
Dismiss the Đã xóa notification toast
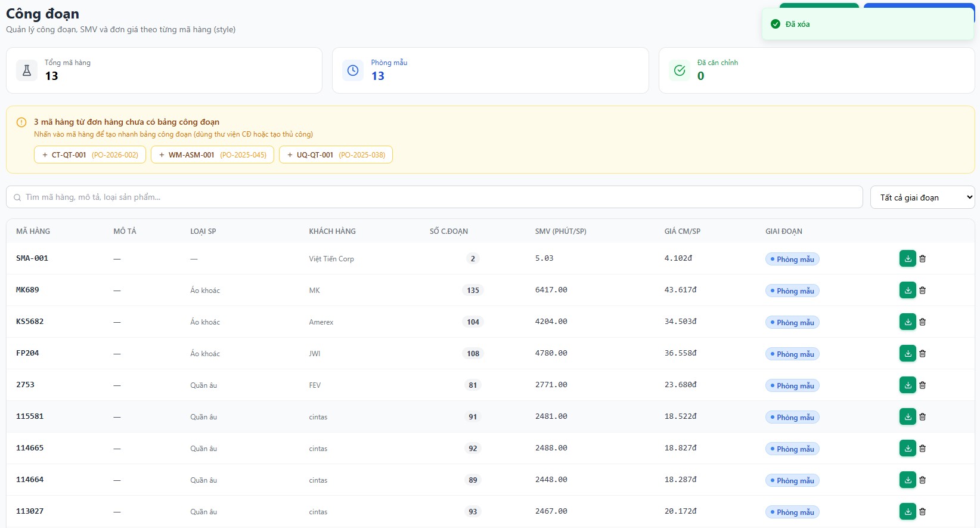click(868, 24)
